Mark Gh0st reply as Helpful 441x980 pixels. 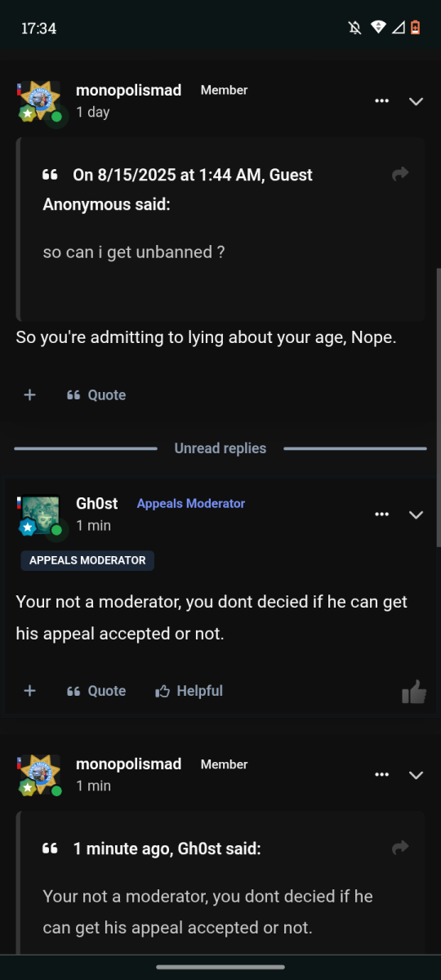pyautogui.click(x=189, y=690)
